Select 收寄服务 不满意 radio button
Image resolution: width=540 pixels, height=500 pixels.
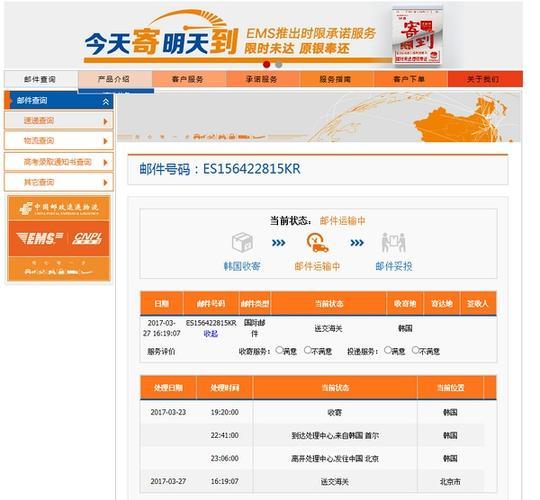[x=308, y=350]
